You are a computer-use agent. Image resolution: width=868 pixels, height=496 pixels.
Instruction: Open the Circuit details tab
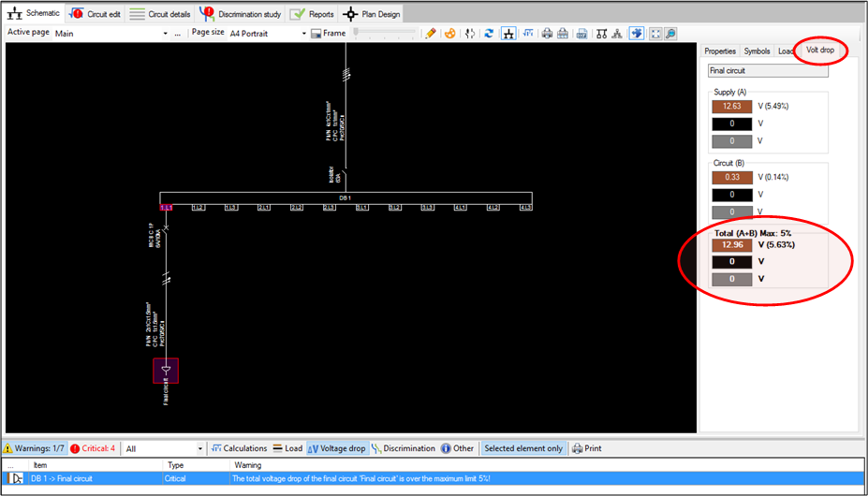160,14
